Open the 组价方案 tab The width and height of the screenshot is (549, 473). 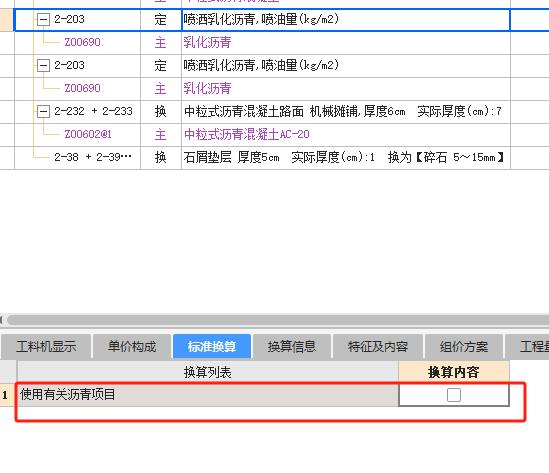point(464,347)
